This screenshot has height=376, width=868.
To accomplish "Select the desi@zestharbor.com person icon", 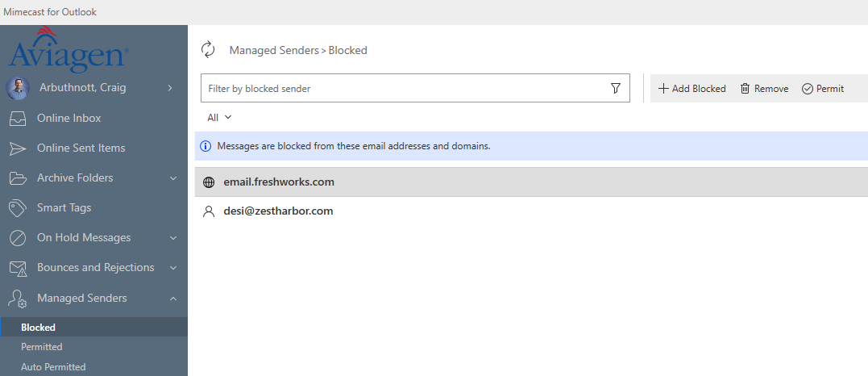I will point(209,211).
